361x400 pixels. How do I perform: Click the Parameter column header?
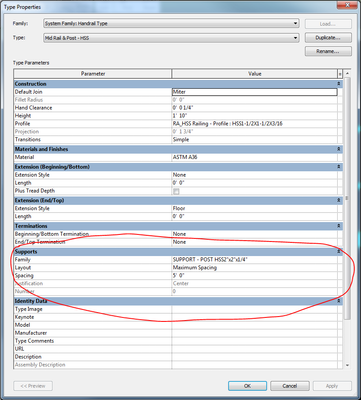93,74
